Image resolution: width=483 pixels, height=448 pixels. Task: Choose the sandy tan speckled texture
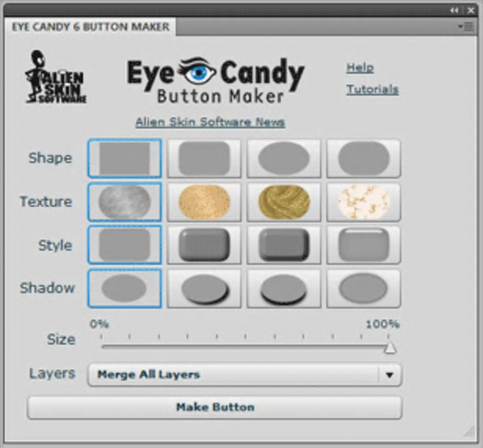204,202
